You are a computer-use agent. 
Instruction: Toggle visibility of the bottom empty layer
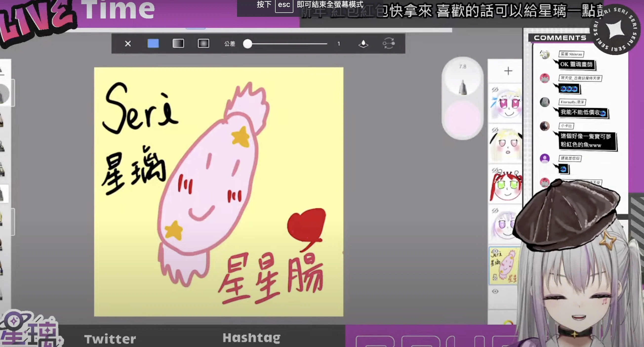(x=495, y=291)
